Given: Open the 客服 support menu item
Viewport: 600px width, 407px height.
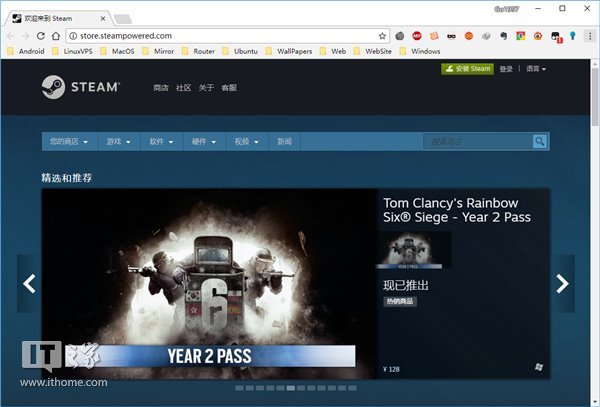Looking at the screenshot, I should click(229, 88).
